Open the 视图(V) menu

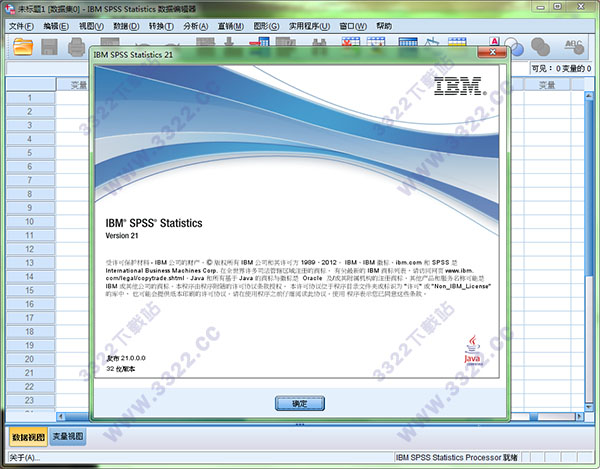91,26
